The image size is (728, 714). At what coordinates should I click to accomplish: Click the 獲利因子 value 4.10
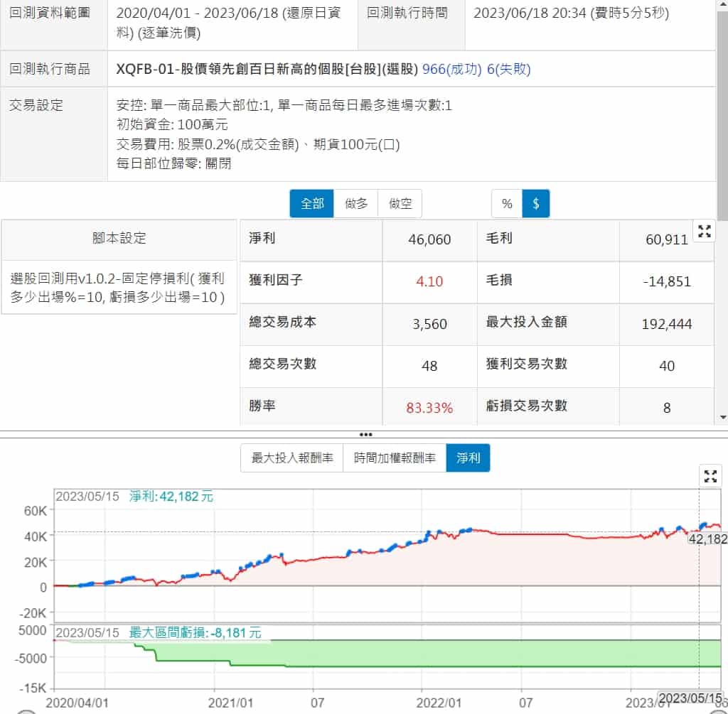(429, 281)
